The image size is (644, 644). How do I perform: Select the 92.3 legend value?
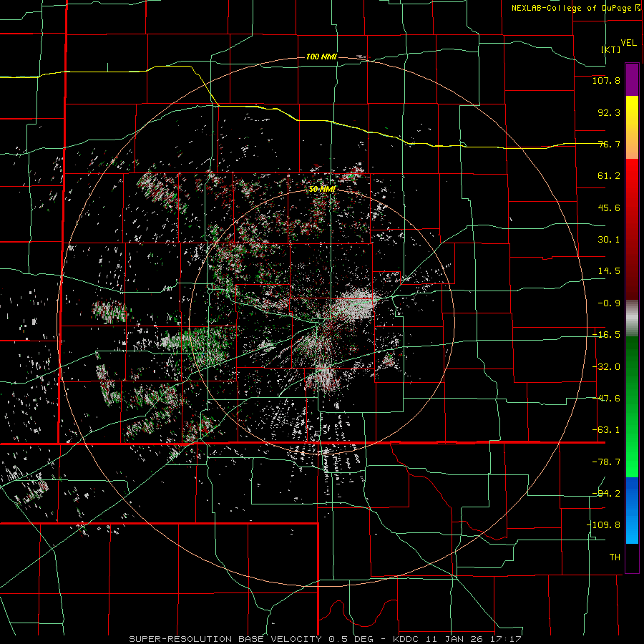(609, 112)
